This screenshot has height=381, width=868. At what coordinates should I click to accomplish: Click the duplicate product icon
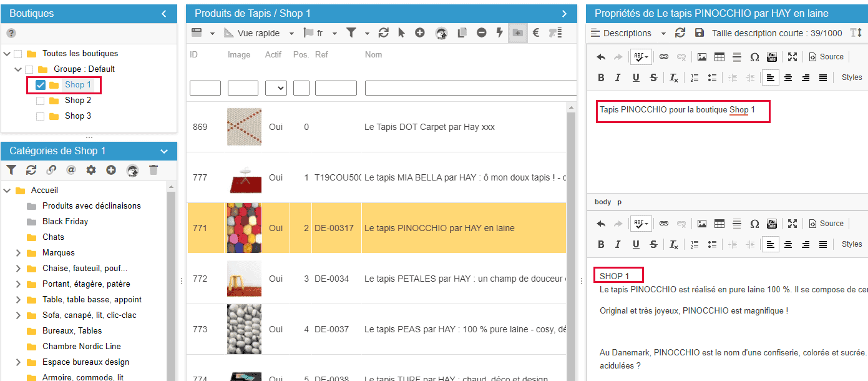pos(462,32)
